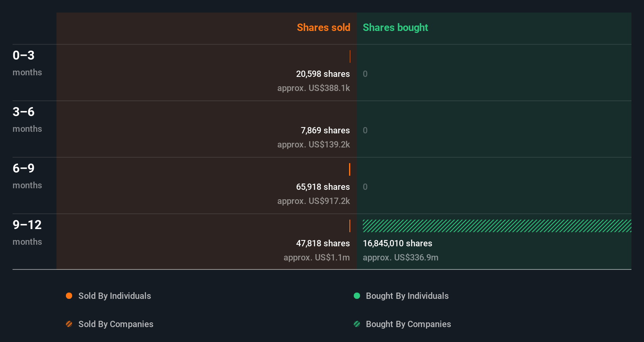This screenshot has height=342, width=644.
Task: Click the zero bought value in 3–6 months row
Action: click(x=365, y=130)
